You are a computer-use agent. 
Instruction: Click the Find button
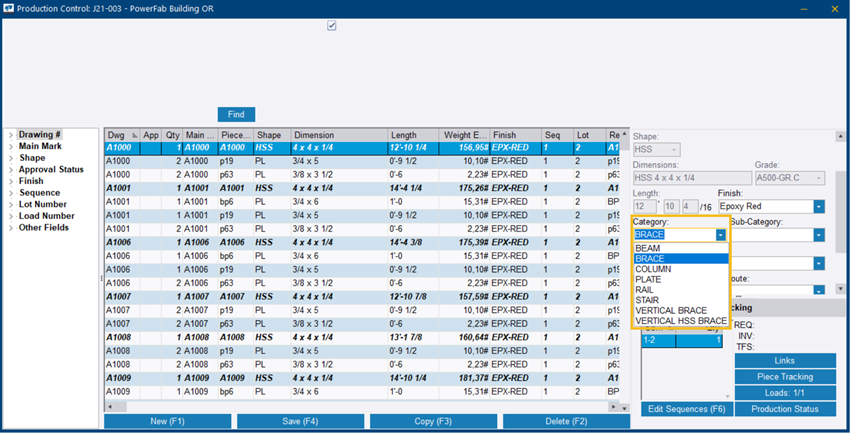pos(236,115)
